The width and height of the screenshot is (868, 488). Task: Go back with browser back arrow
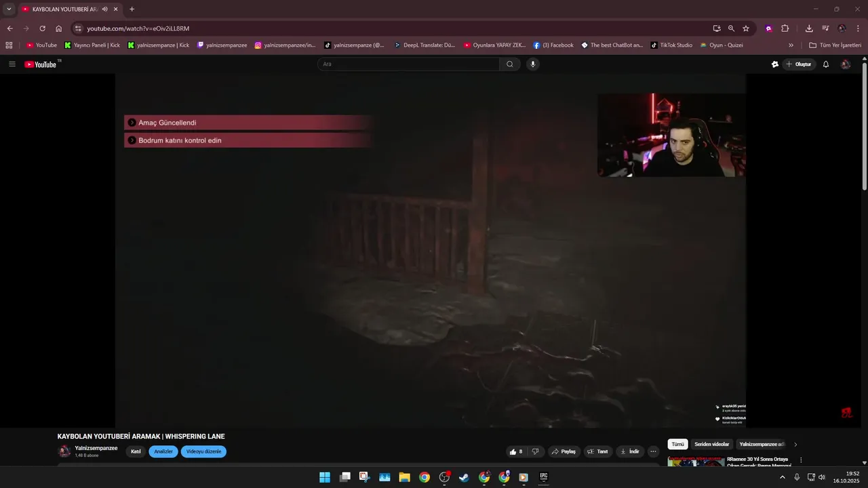9,28
